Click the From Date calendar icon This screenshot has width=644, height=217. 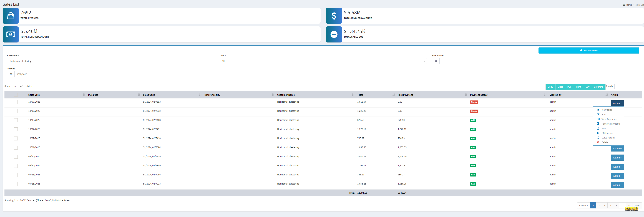click(x=436, y=61)
